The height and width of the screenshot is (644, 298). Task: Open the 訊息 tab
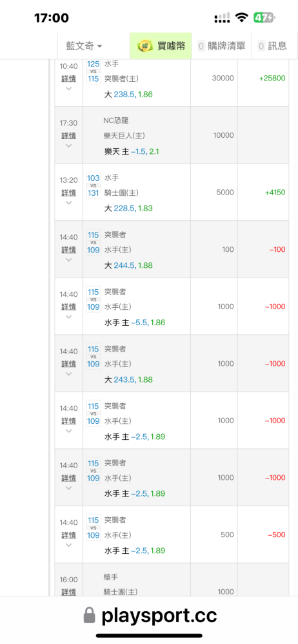[272, 46]
